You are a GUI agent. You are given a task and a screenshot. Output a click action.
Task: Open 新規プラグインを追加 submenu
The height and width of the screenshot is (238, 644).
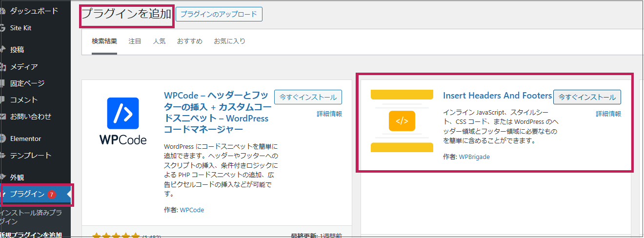31,235
